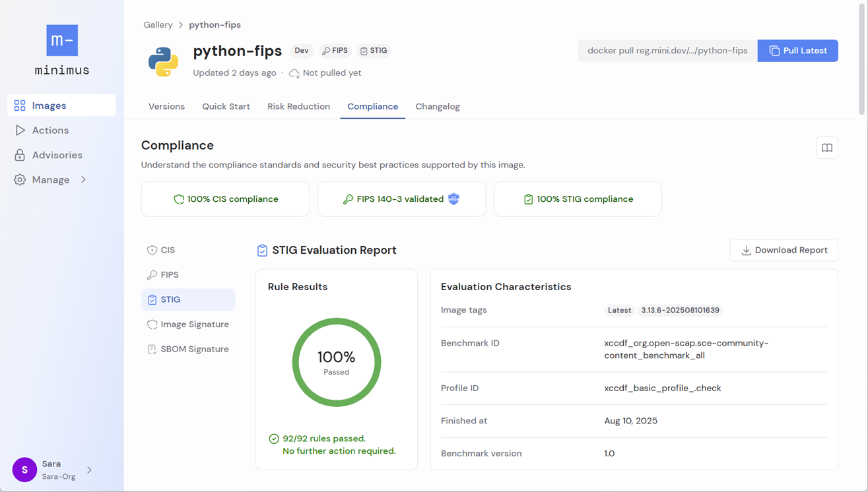Click the 3.13.6-202508101639 tag
Image resolution: width=868 pixels, height=492 pixels.
[680, 311]
